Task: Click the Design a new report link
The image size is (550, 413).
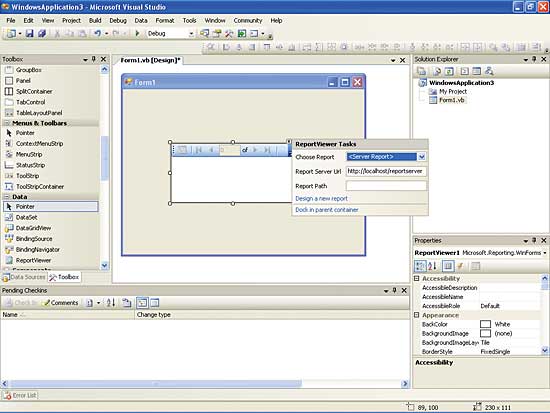Action: (x=321, y=199)
